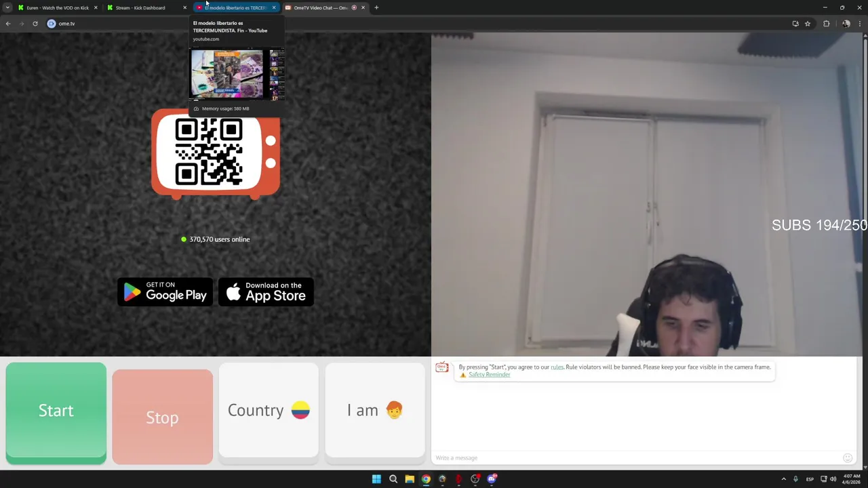Click the page vertical scrollbar
This screenshot has width=868, height=488.
[x=865, y=251]
